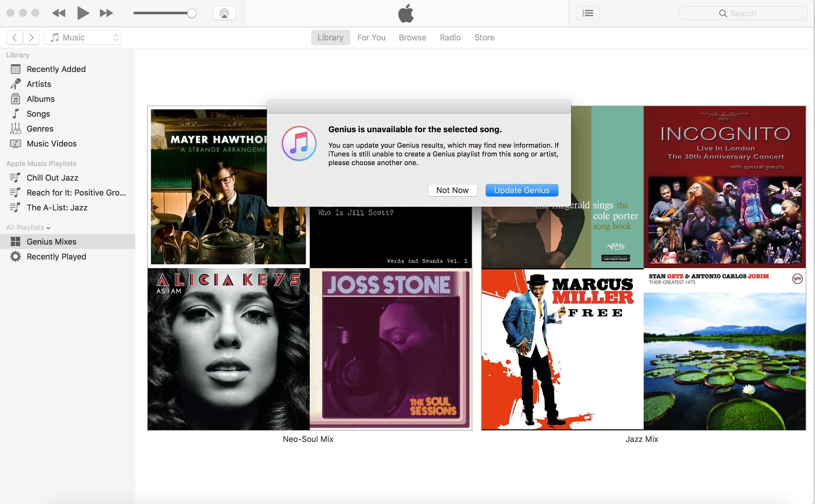Switch to the For You tab

pyautogui.click(x=371, y=37)
